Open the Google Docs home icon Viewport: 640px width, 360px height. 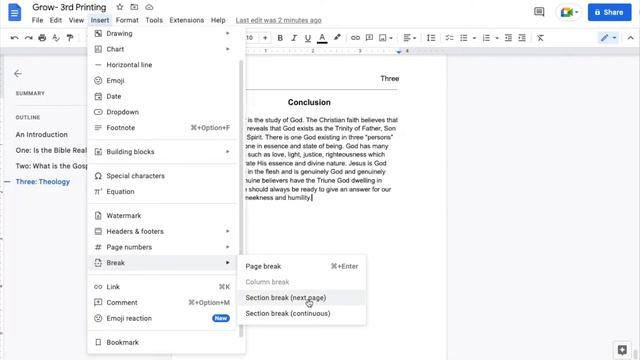(x=15, y=12)
